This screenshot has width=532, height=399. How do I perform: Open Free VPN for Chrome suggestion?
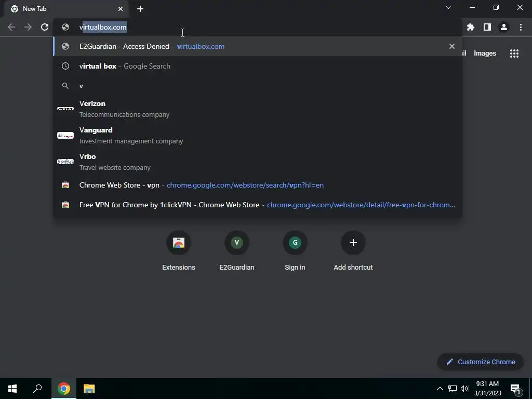tap(258, 205)
